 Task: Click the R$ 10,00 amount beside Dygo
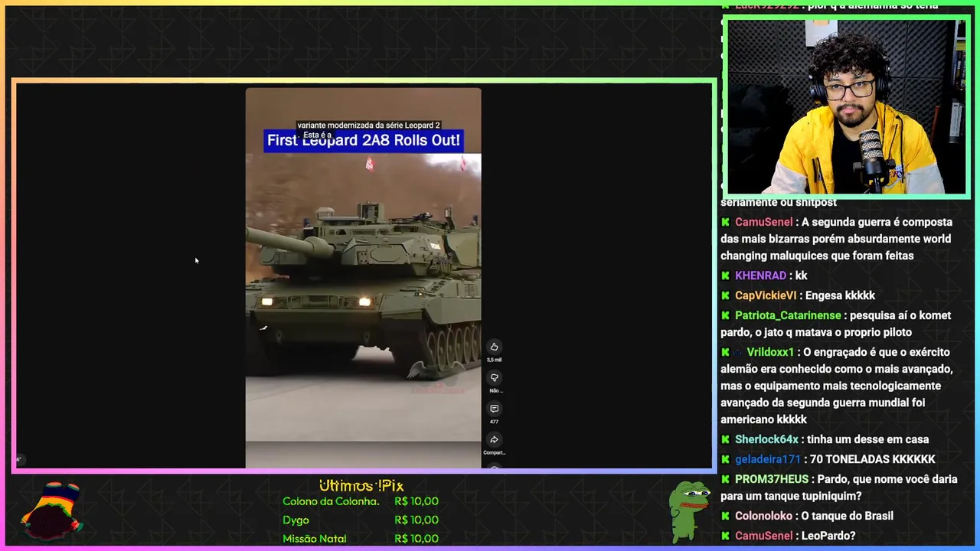pos(416,520)
